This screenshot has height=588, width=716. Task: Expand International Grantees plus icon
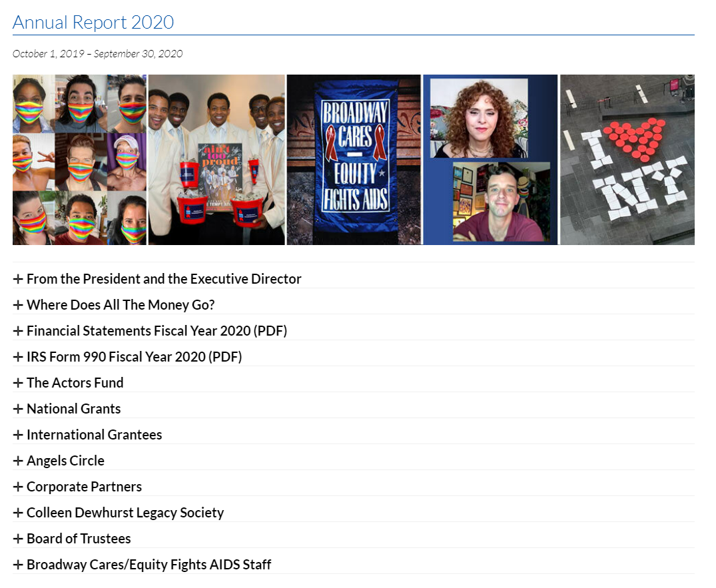[x=18, y=435]
